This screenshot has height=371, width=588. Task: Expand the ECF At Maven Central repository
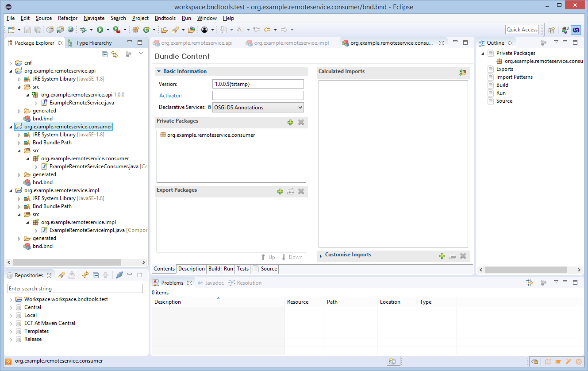tap(11, 323)
